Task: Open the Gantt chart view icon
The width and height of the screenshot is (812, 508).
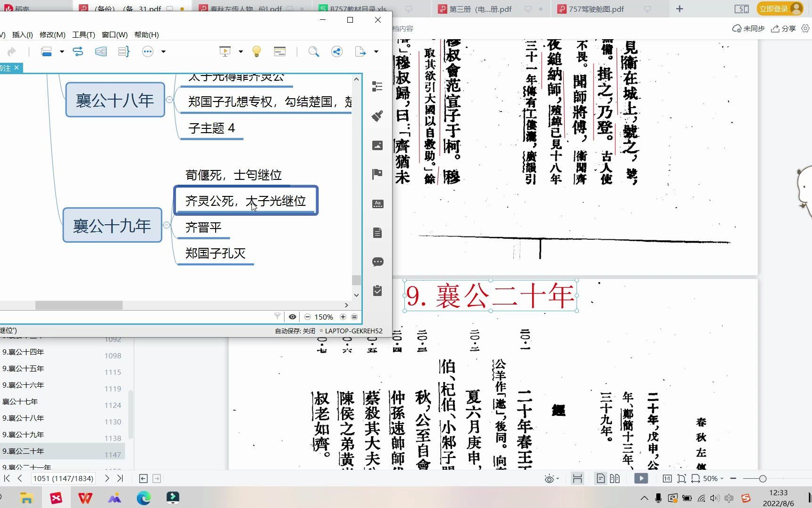Action: 280,51
